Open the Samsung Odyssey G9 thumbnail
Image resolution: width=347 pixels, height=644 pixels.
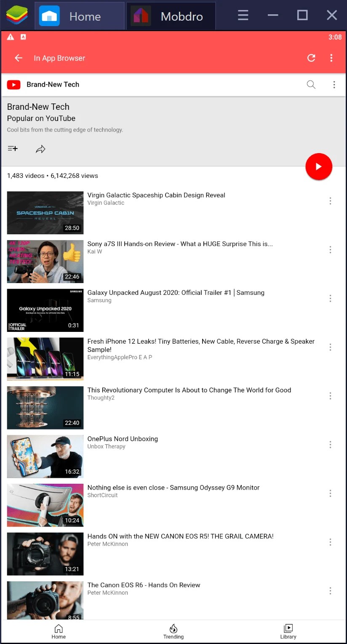coord(45,505)
